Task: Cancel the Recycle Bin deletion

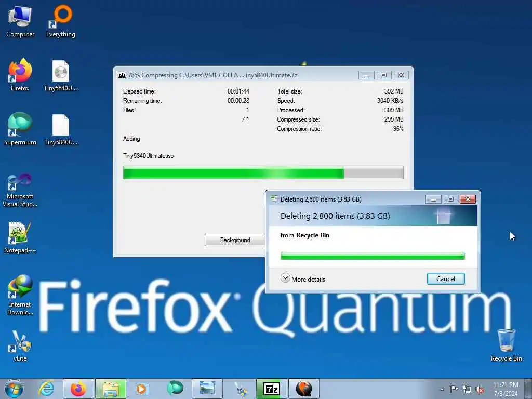Action: click(x=445, y=279)
